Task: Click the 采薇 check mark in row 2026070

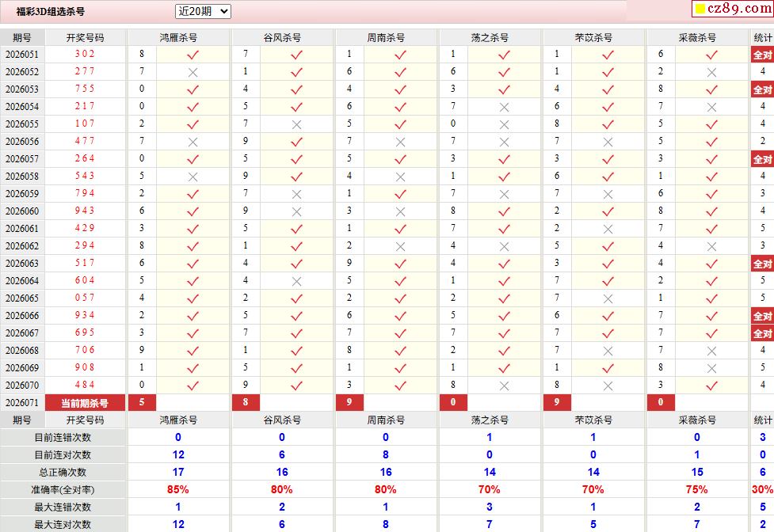Action: click(711, 386)
